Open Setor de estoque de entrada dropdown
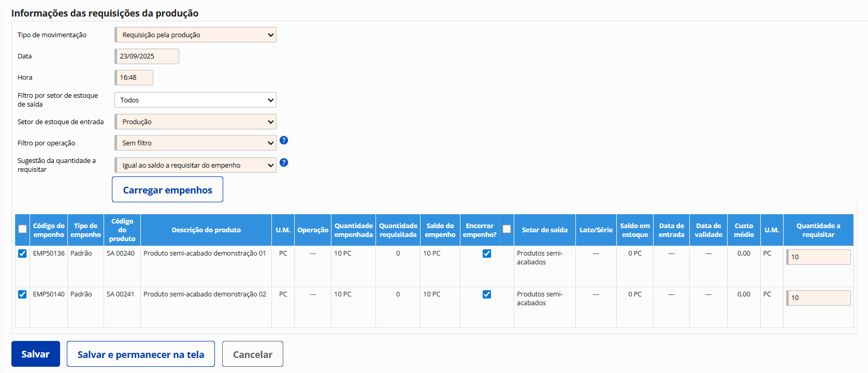Viewport: 868px width, 373px height. (x=195, y=122)
